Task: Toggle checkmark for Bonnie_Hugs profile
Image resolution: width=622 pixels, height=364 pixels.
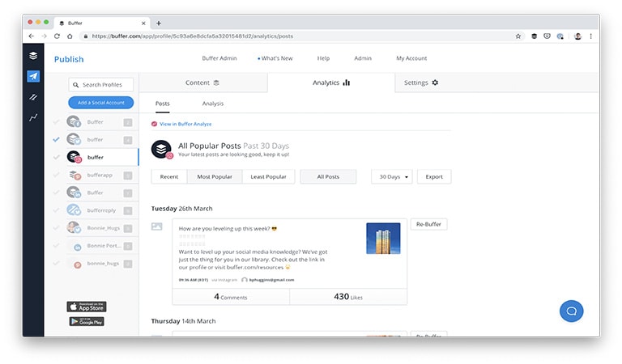Action: (57, 228)
